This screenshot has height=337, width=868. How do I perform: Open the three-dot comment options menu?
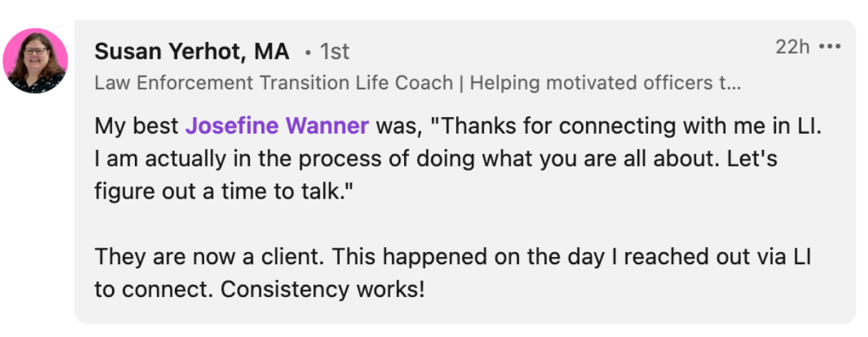point(830,47)
